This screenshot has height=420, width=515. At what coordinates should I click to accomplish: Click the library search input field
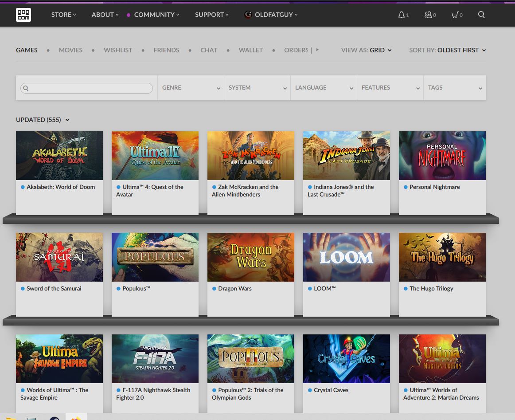87,88
